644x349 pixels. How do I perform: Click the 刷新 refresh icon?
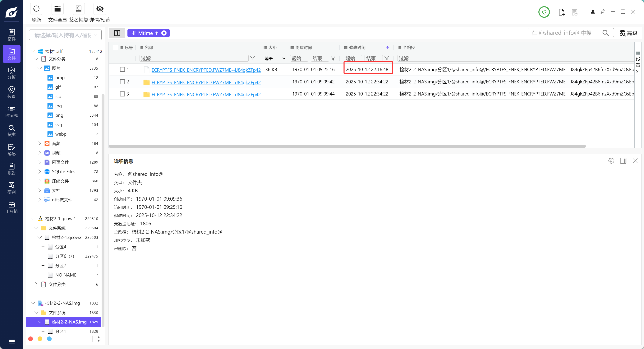pos(36,9)
